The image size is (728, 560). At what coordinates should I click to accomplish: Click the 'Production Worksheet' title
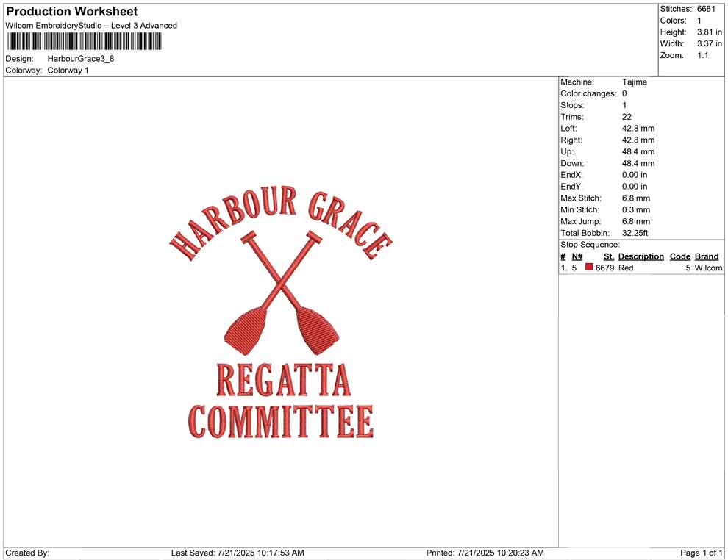click(x=71, y=12)
